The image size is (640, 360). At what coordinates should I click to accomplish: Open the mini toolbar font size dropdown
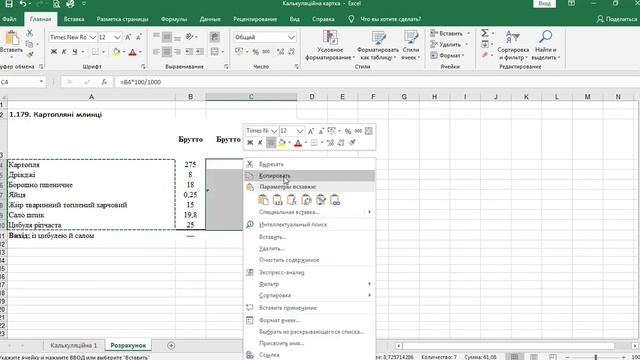(x=300, y=131)
